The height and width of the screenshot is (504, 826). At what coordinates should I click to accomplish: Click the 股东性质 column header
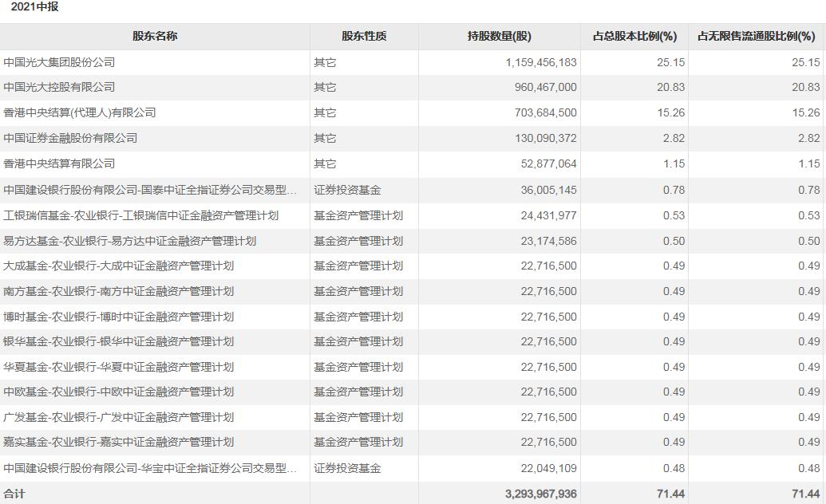click(x=363, y=36)
